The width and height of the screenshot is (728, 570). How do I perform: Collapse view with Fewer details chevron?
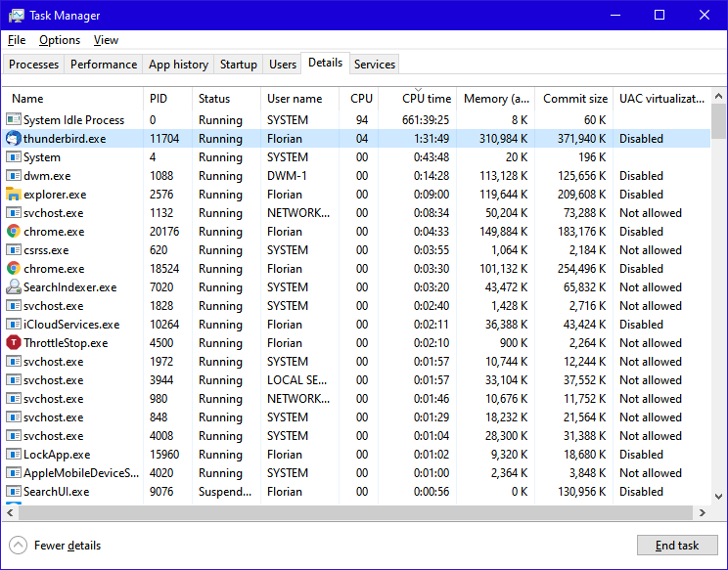[x=18, y=546]
